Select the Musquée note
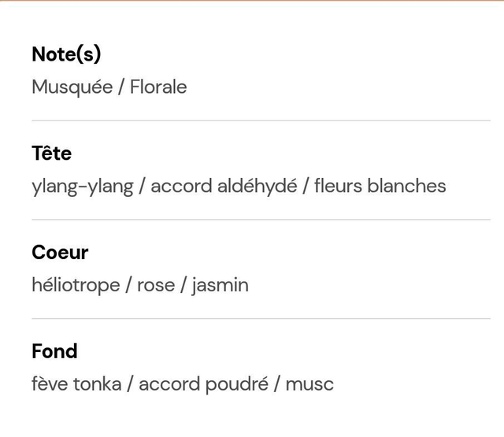The width and height of the screenshot is (504, 437). (x=72, y=87)
